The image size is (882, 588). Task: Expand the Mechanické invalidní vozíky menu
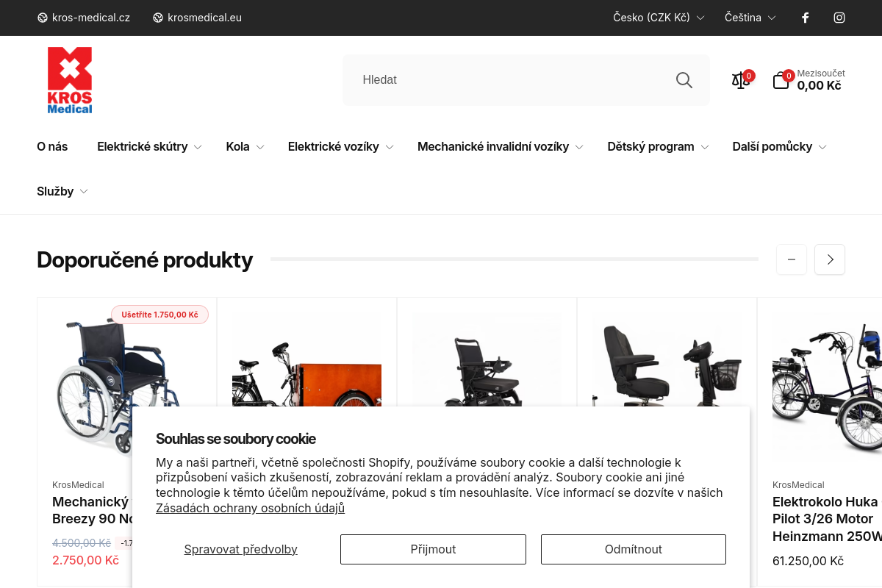coord(501,147)
